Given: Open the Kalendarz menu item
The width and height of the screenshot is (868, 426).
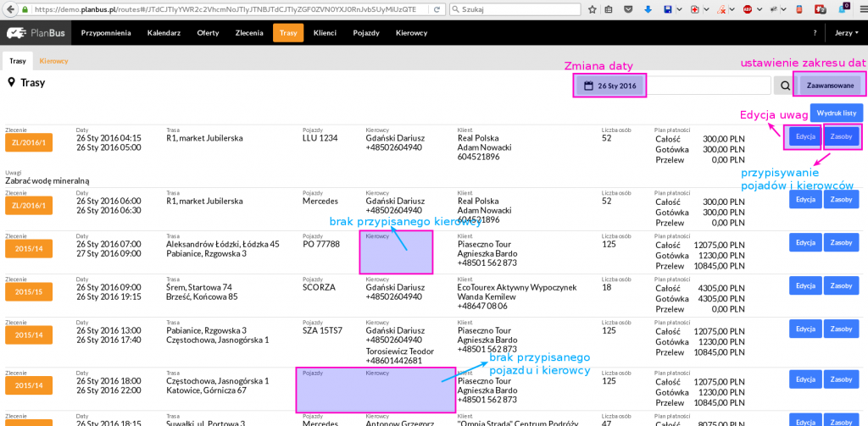Looking at the screenshot, I should [164, 33].
